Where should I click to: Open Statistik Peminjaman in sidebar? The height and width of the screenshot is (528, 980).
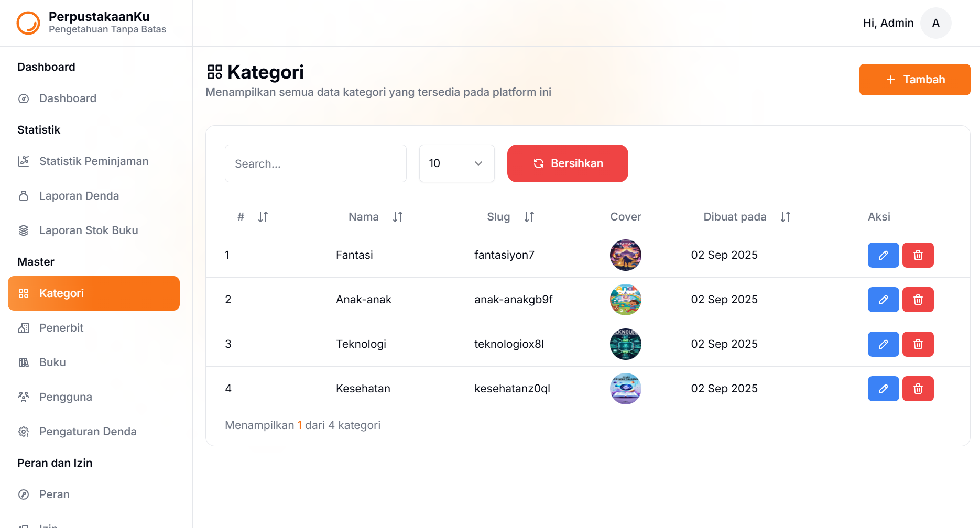pyautogui.click(x=94, y=161)
